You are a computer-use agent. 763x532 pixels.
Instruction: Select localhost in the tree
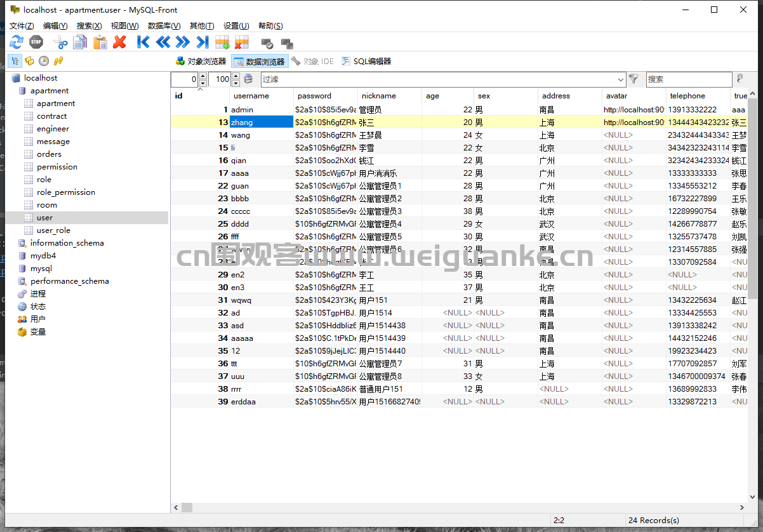(41, 78)
